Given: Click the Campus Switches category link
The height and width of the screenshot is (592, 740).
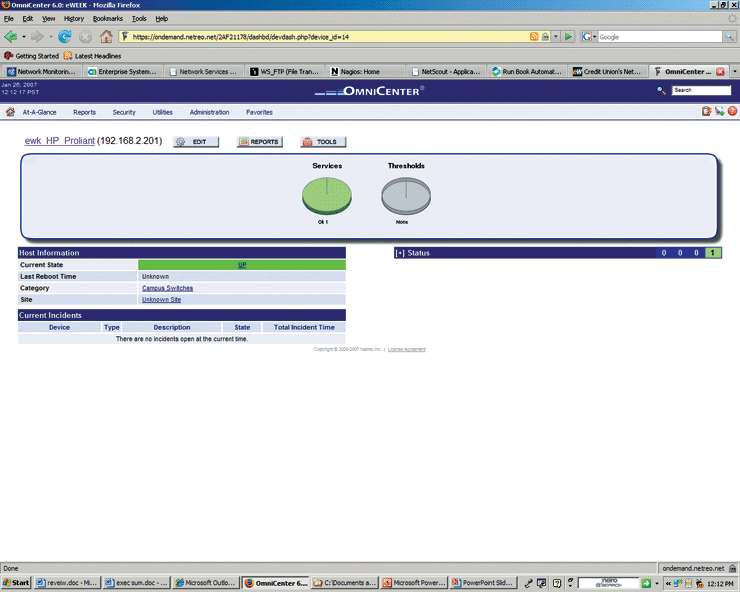Looking at the screenshot, I should click(x=167, y=288).
